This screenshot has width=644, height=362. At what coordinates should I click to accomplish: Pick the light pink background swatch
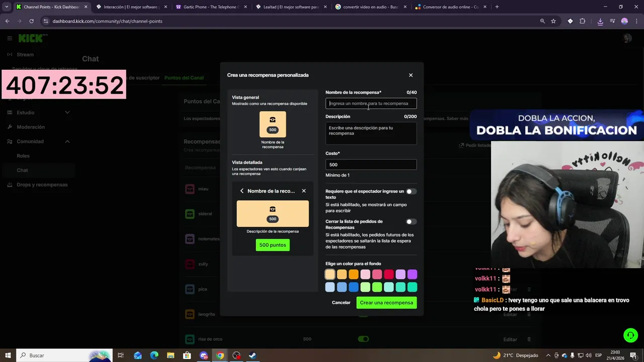tap(365, 275)
